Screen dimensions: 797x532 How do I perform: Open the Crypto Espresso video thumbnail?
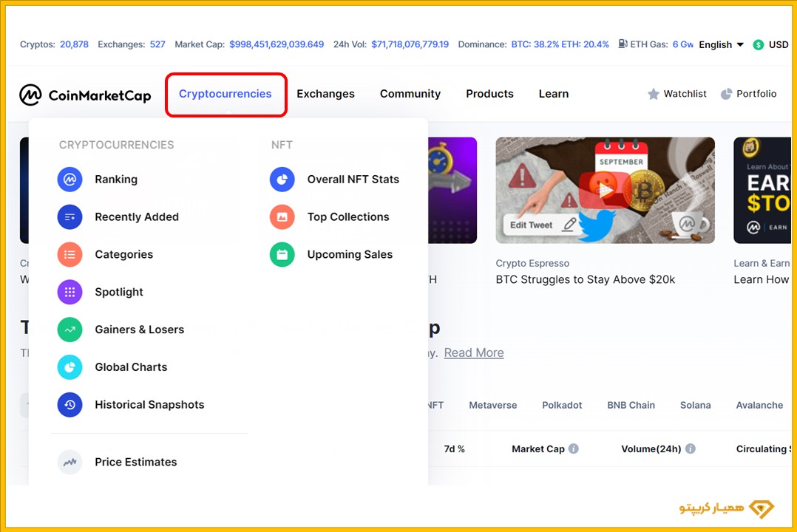(606, 190)
